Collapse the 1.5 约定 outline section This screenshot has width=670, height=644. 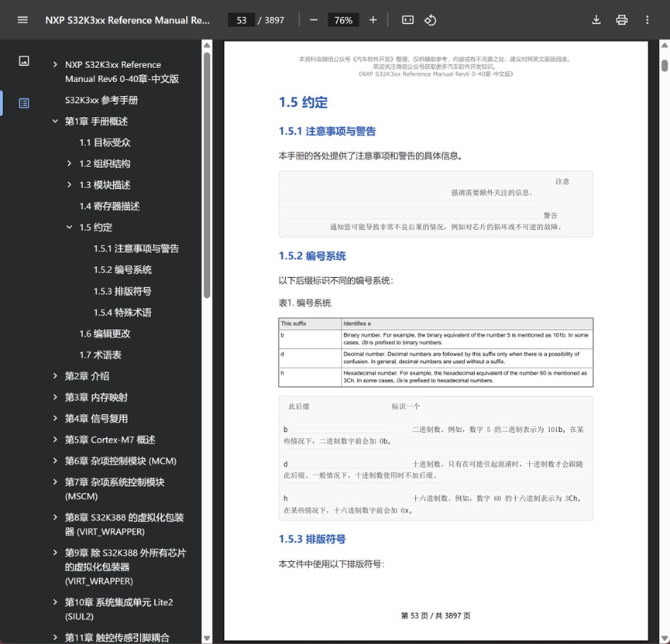[x=69, y=228]
